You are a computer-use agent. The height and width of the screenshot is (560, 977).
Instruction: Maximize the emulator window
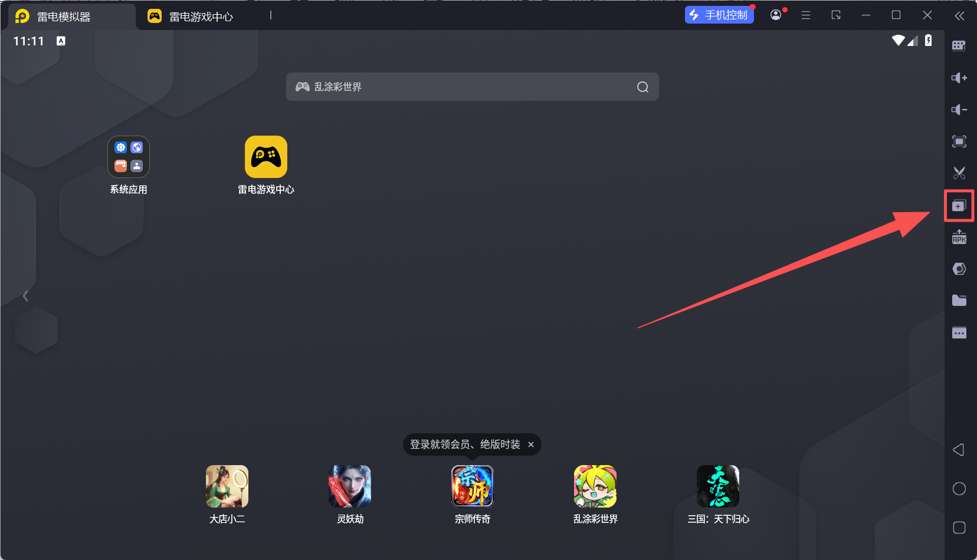tap(896, 15)
